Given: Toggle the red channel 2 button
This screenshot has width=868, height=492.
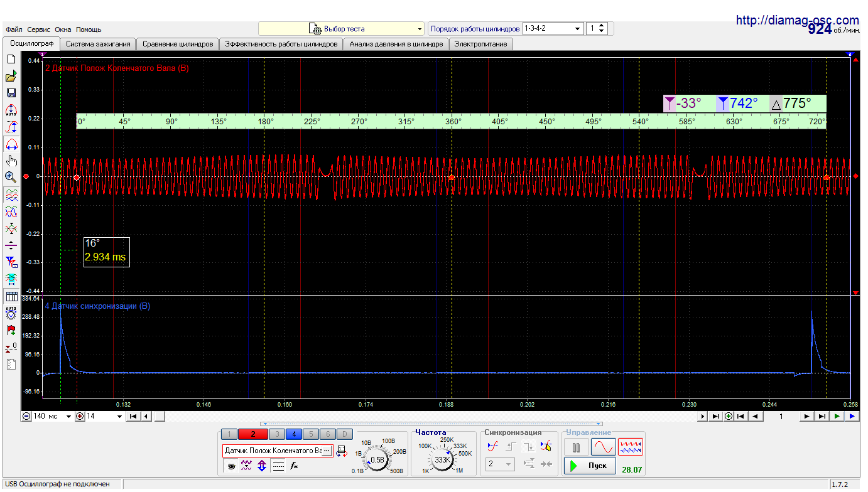Looking at the screenshot, I should click(x=252, y=434).
